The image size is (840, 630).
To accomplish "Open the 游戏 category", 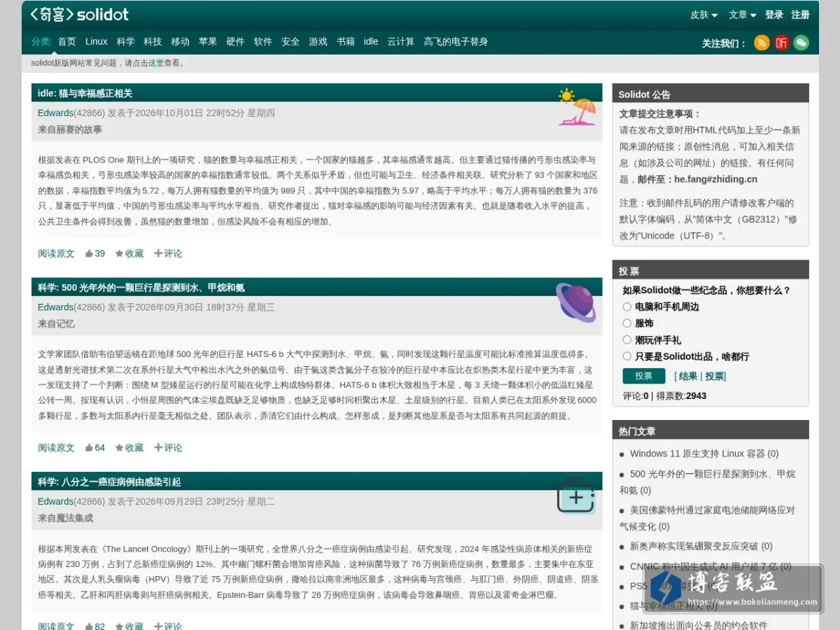I will click(x=318, y=41).
